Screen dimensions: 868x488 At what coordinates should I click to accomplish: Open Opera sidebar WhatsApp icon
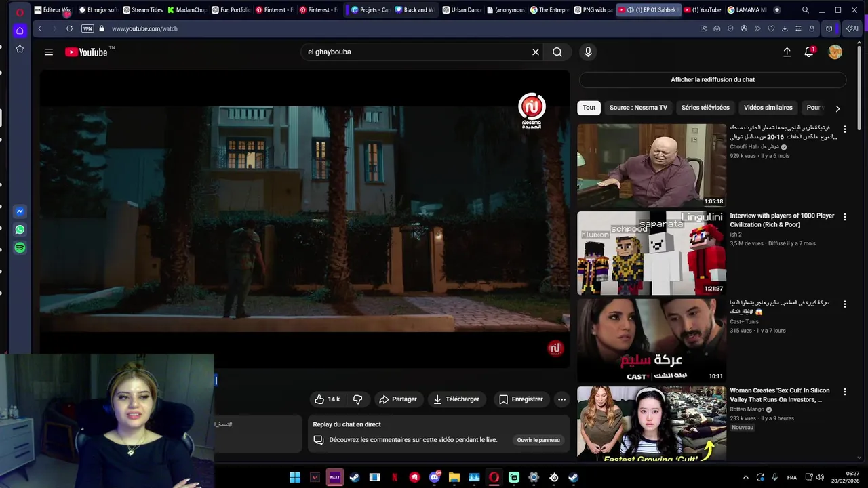(20, 230)
